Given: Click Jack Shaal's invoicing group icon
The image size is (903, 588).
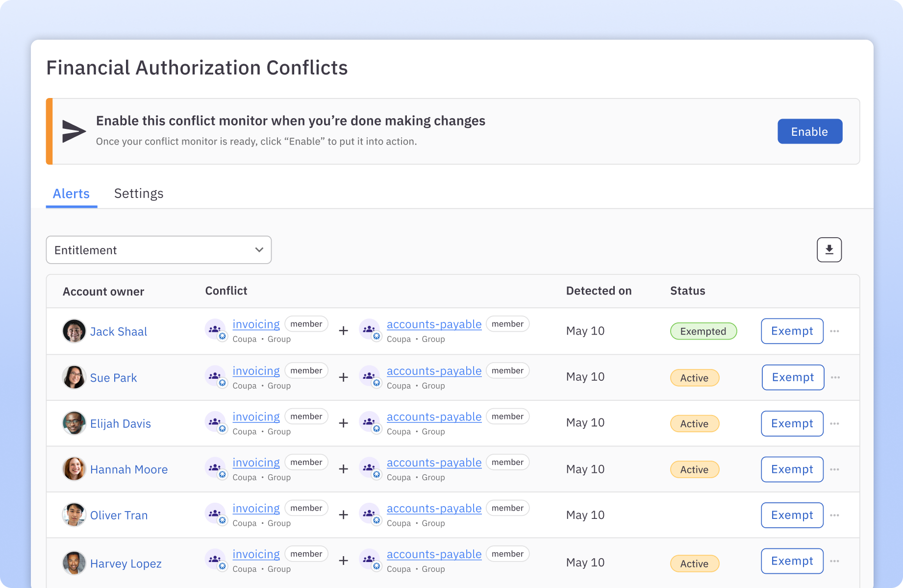Looking at the screenshot, I should (x=216, y=330).
